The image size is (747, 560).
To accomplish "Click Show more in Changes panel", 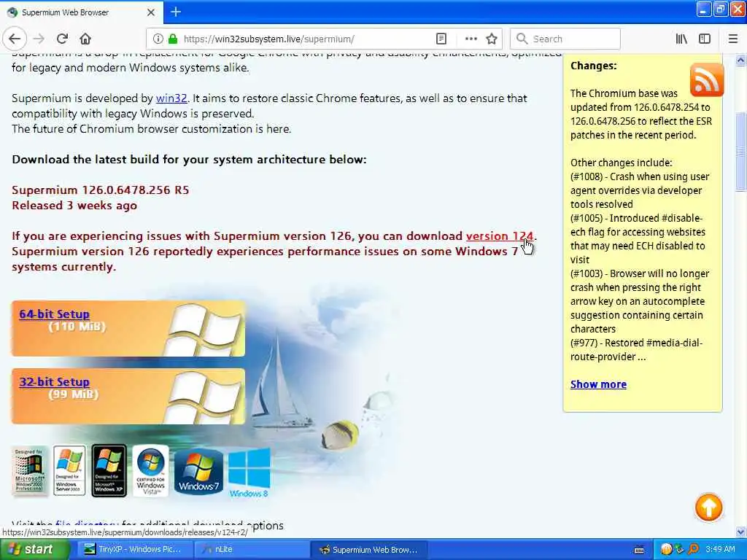I will tap(598, 384).
